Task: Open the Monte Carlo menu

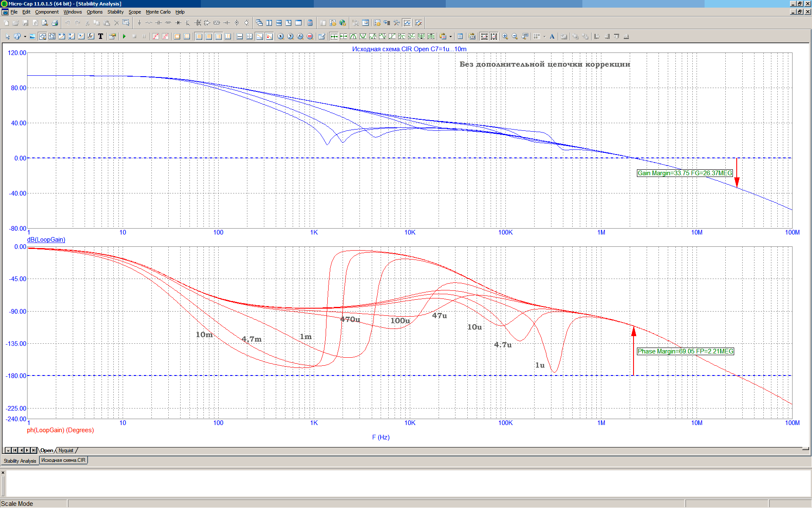Action: [x=158, y=12]
